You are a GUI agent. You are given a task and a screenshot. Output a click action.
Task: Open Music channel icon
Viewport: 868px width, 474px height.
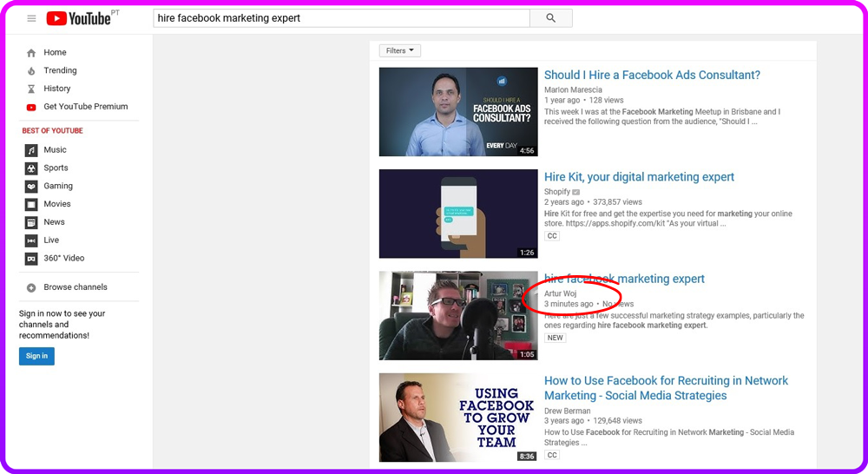31,150
